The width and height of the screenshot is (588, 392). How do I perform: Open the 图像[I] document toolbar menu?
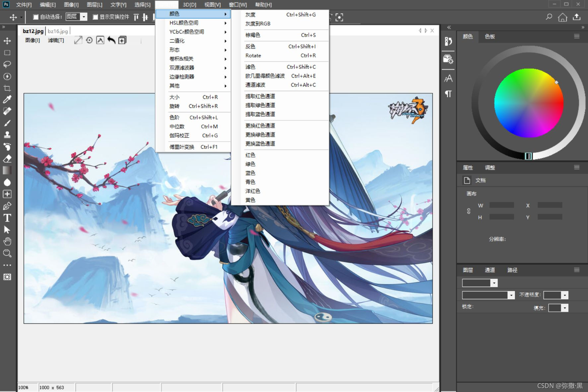point(33,40)
